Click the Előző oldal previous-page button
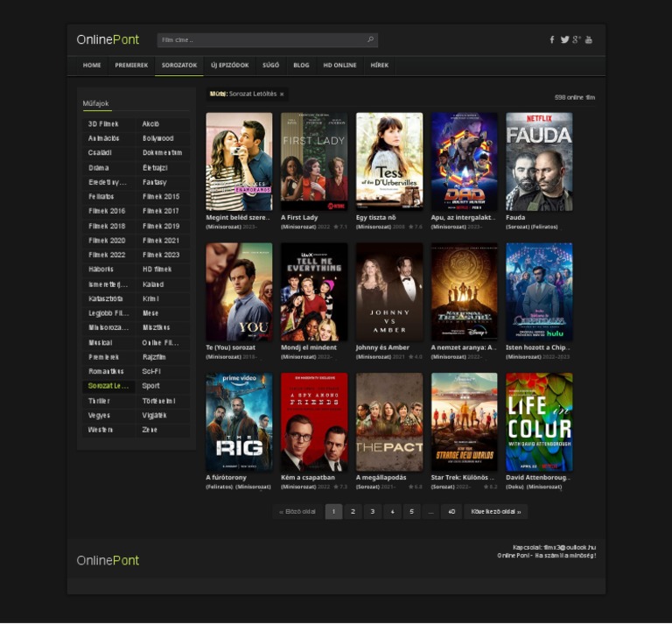Image resolution: width=672 pixels, height=624 pixels. [x=297, y=512]
